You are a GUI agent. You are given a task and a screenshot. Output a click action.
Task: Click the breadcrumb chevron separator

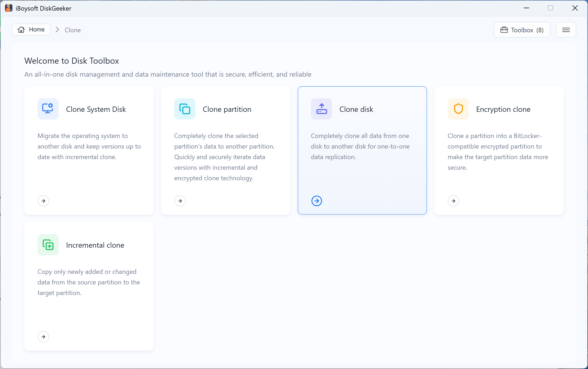pyautogui.click(x=57, y=30)
